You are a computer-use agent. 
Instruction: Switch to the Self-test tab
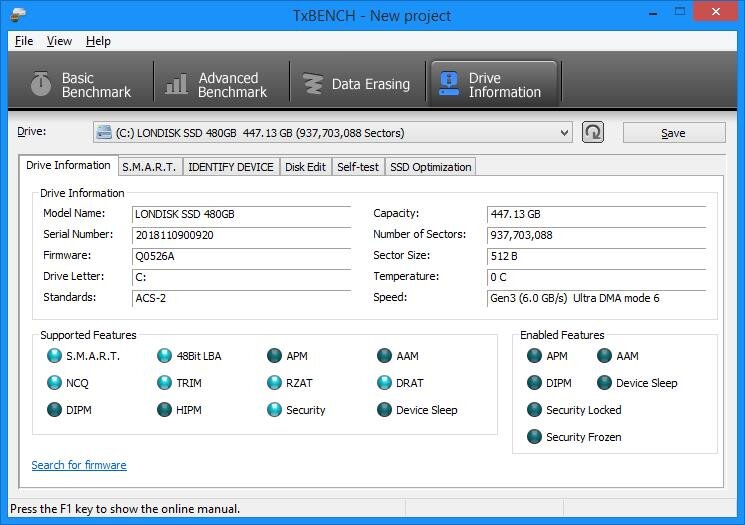click(358, 167)
